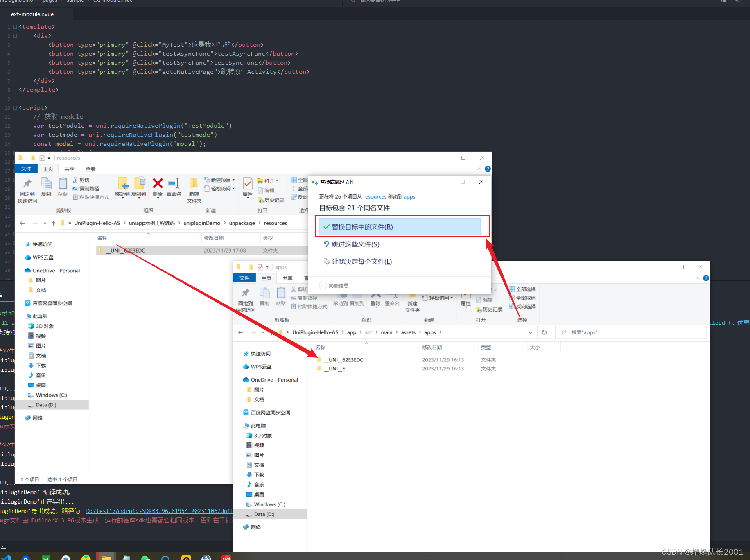Switch to Share (共享) tab in resources window

(70, 169)
